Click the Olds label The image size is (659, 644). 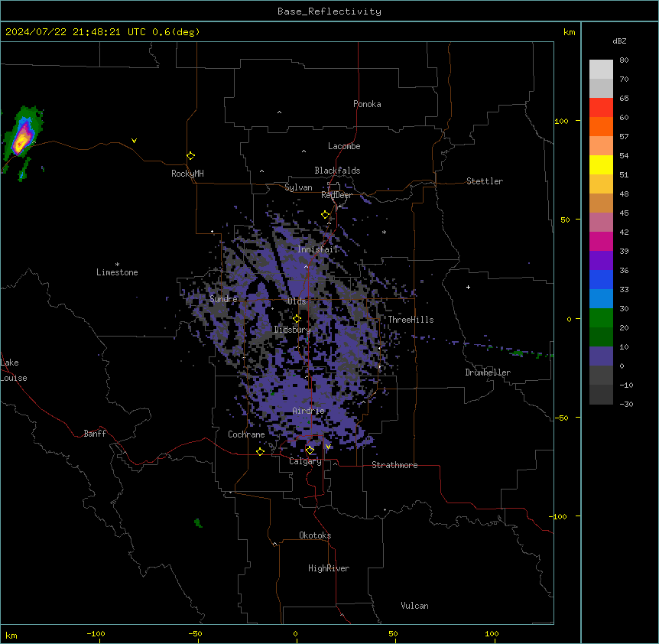tap(297, 301)
